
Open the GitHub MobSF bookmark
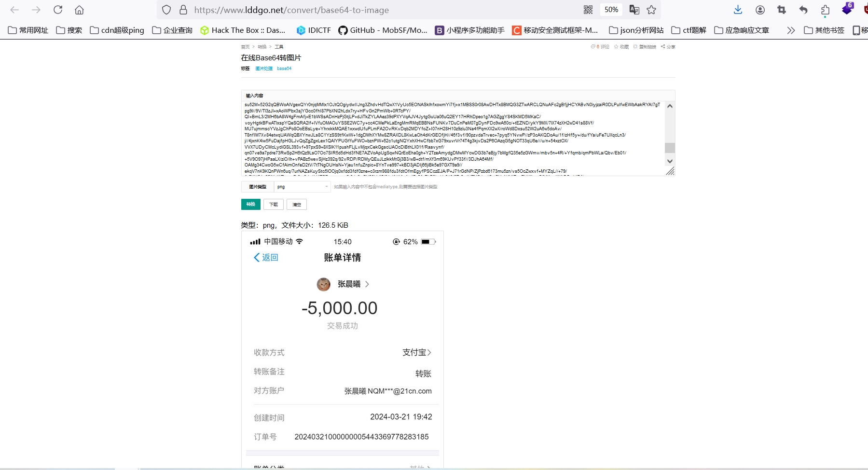click(383, 30)
